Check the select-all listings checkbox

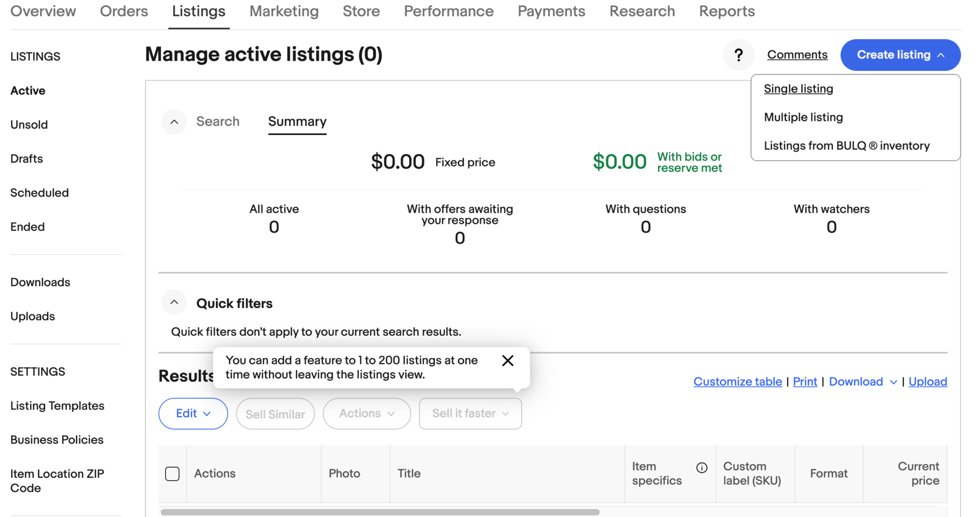tap(172, 473)
